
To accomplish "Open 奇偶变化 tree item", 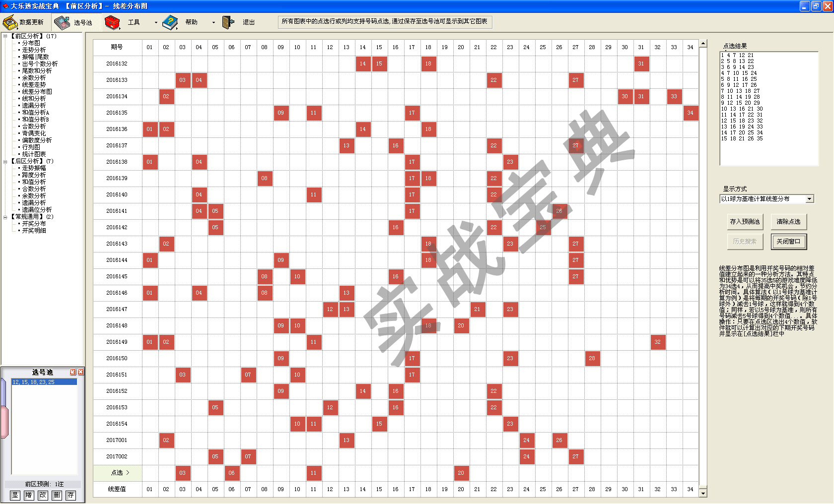I will (x=34, y=133).
